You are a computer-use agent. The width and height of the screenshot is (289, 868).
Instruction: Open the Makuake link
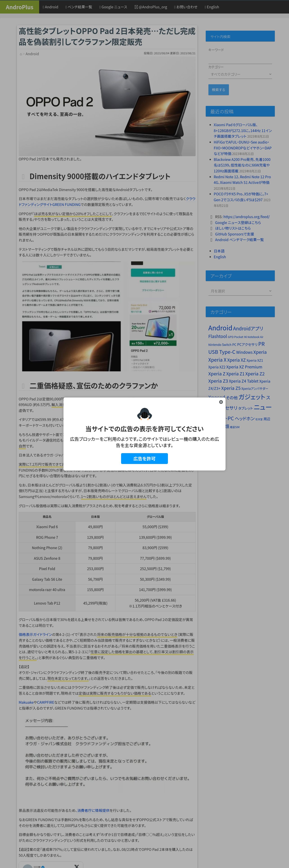26,703
